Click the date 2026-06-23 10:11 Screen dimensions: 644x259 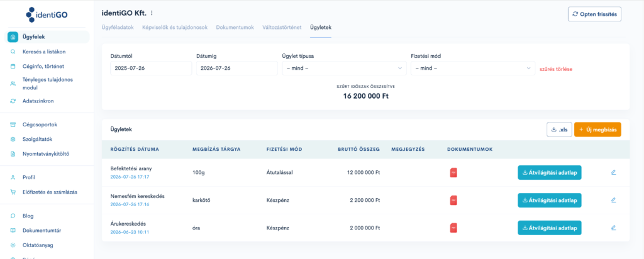click(130, 232)
